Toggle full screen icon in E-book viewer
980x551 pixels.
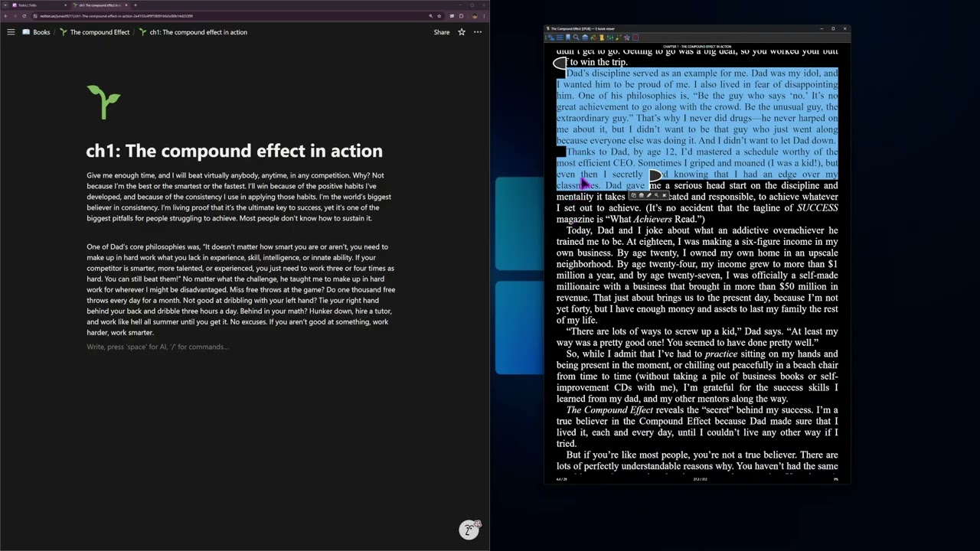(635, 37)
